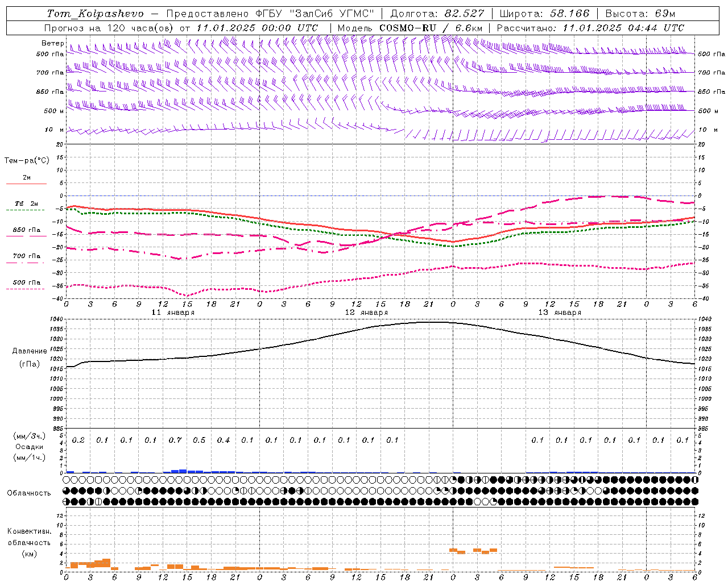Click the (км) convective cloud unit label
This screenshot has width=728, height=582.
tap(30, 554)
